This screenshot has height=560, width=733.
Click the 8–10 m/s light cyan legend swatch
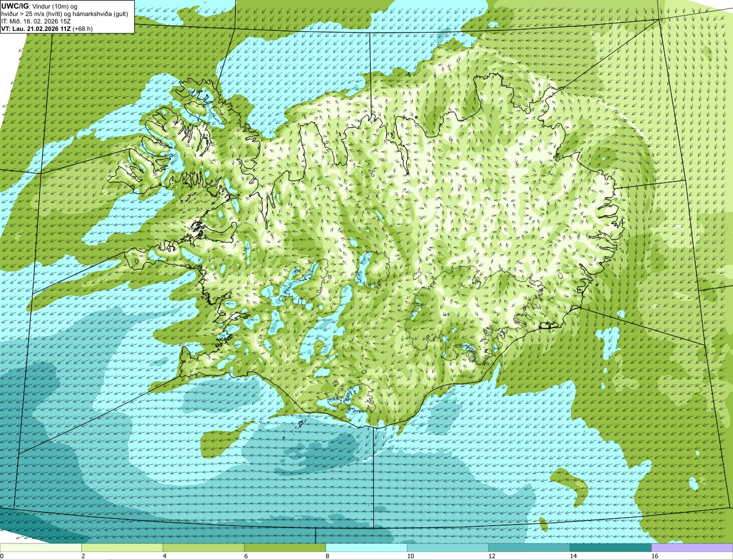coord(366,547)
